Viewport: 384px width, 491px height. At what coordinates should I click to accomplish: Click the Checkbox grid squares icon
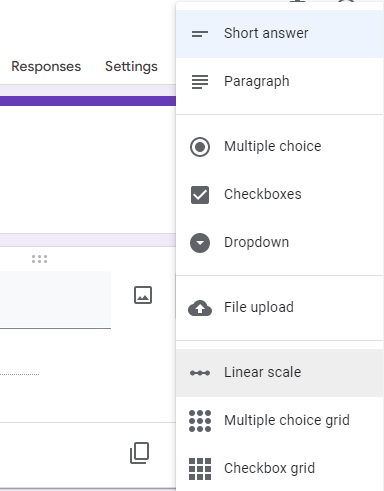click(x=200, y=469)
